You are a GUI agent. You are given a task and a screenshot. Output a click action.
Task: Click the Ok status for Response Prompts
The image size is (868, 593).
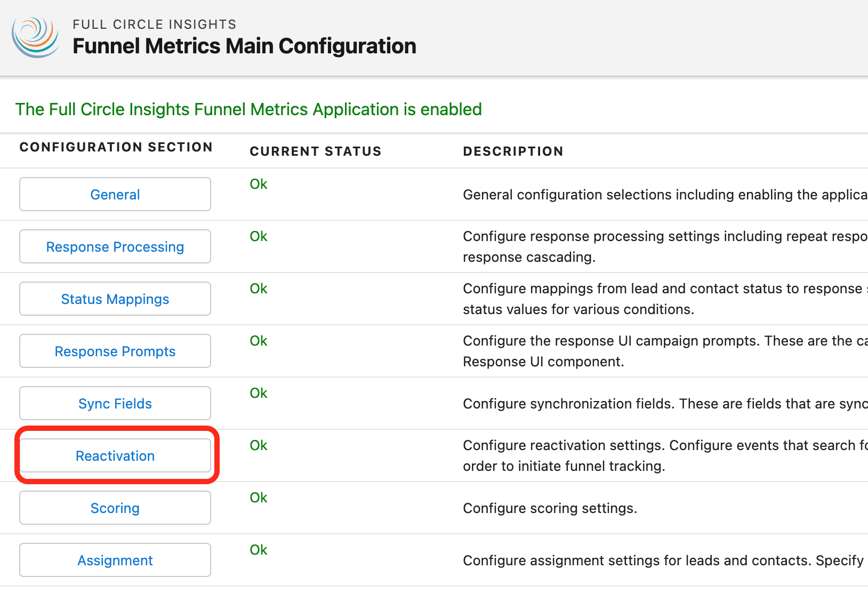[x=259, y=341]
